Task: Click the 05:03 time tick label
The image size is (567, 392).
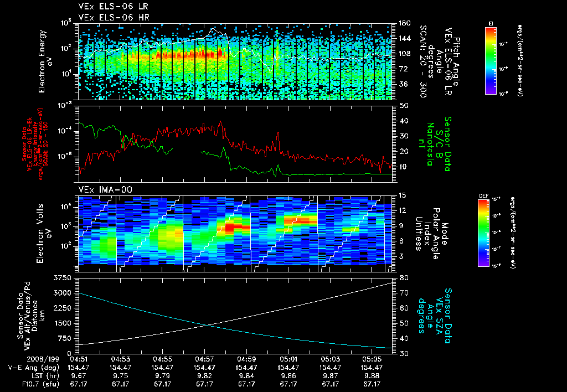Action: (330, 359)
